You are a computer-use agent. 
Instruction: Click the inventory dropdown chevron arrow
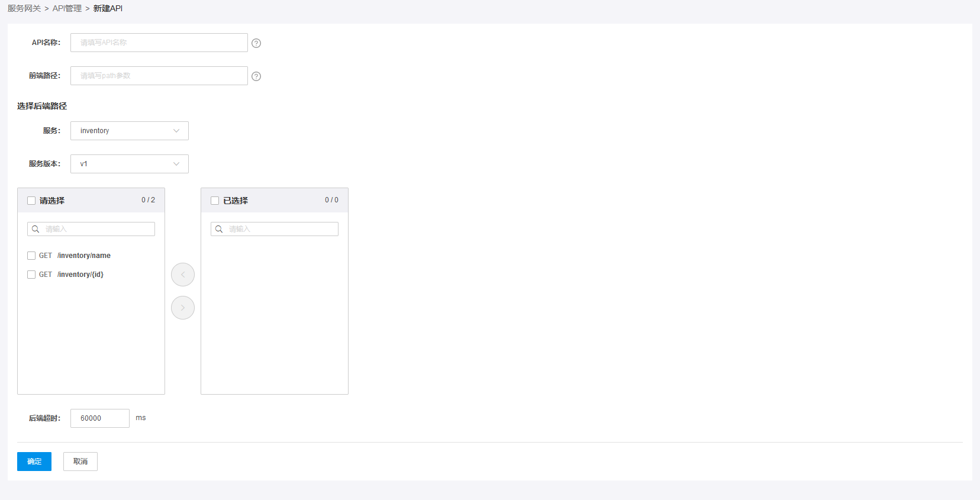pyautogui.click(x=176, y=131)
